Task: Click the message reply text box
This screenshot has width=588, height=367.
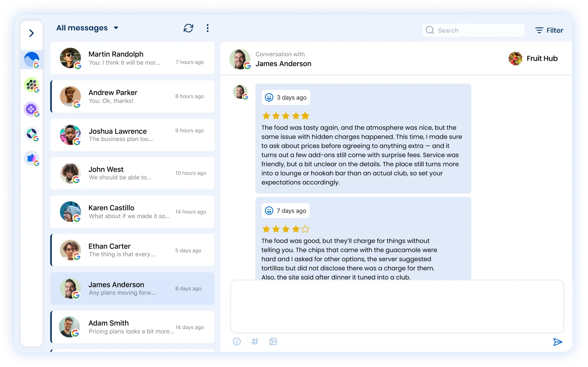Action: tap(397, 306)
